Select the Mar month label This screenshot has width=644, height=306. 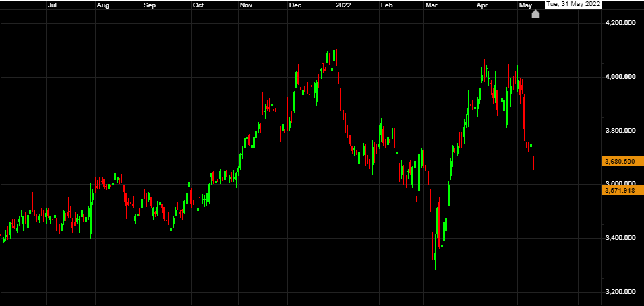(x=432, y=5)
